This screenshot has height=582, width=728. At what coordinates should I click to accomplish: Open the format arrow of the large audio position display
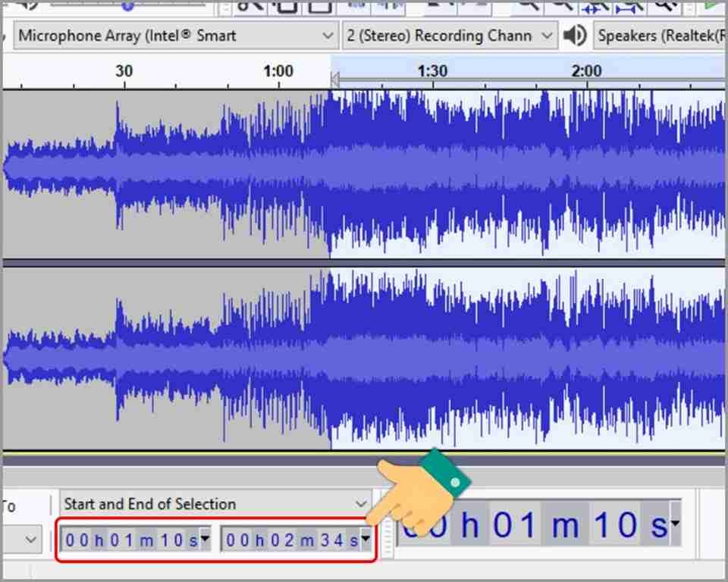click(675, 523)
